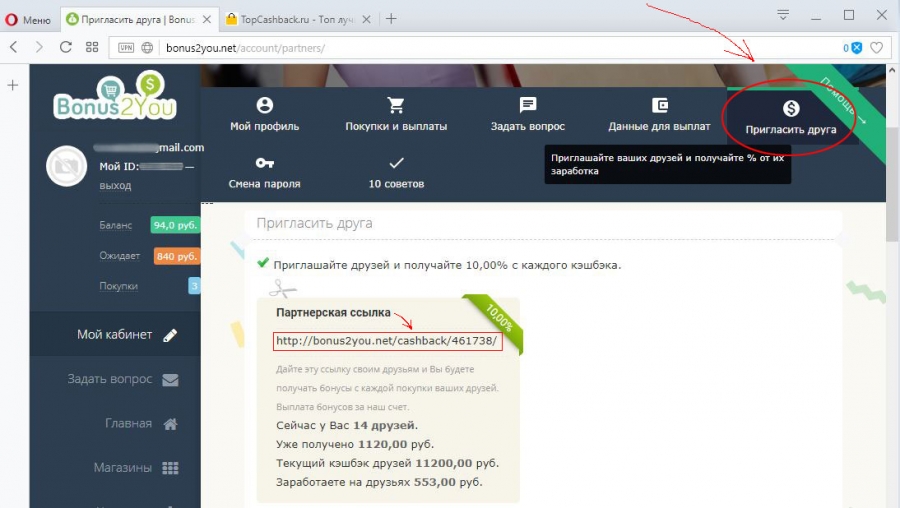Viewport: 900px width, 508px height.
Task: Click the partner link URL field
Action: point(387,341)
